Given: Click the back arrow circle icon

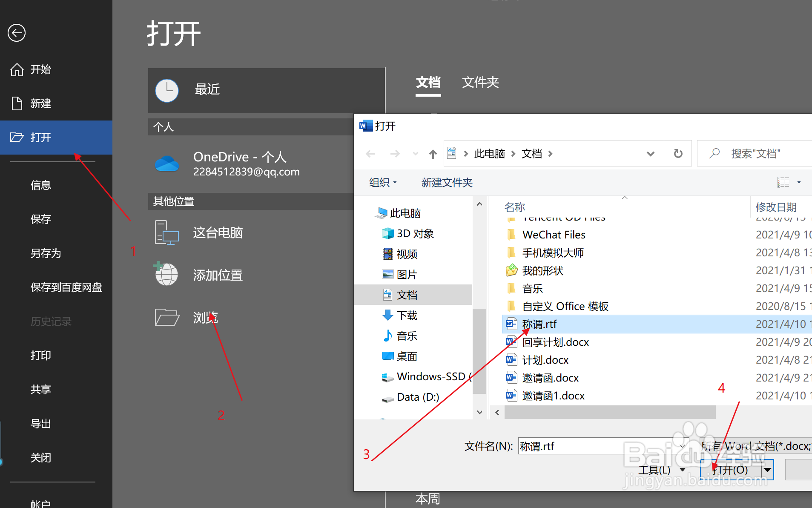Looking at the screenshot, I should click(17, 33).
